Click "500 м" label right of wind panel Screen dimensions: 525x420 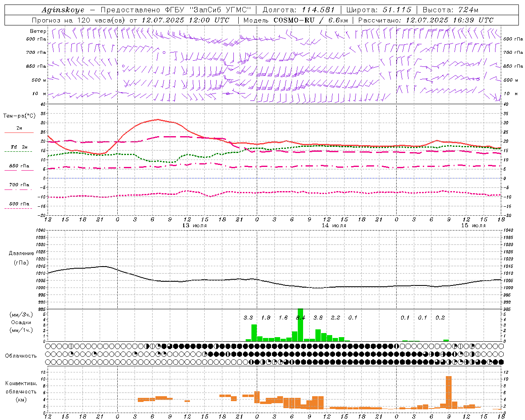click(x=510, y=80)
